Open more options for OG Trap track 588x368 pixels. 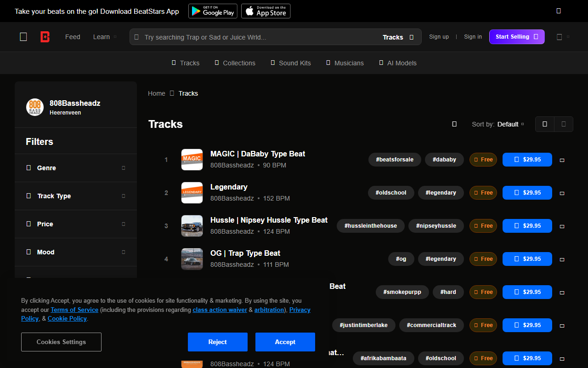(x=562, y=259)
